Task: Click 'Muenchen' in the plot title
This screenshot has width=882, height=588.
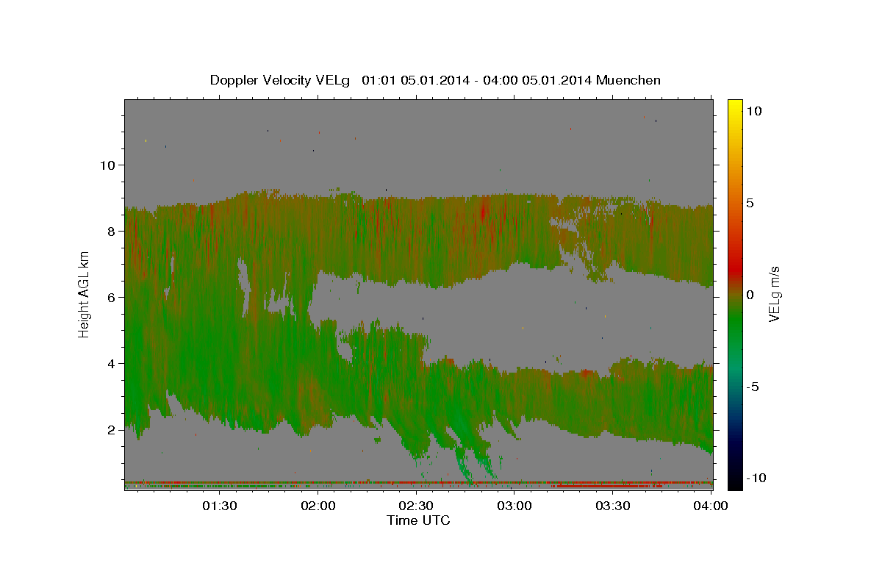Action: point(629,80)
